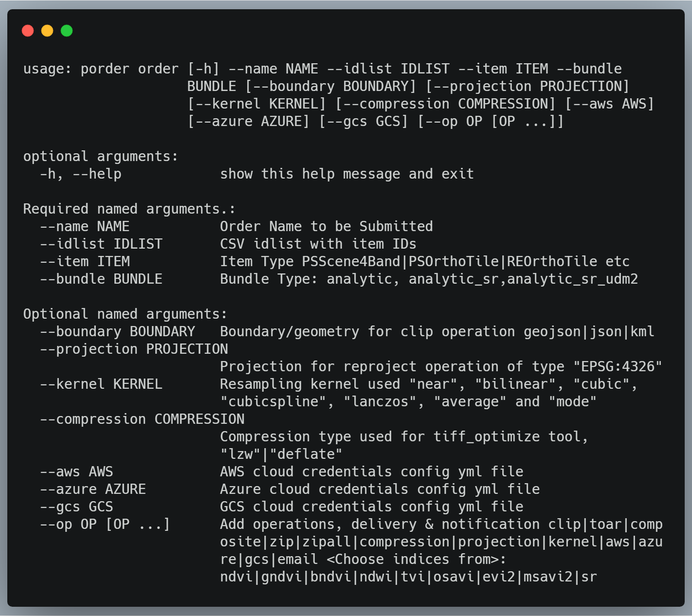The width and height of the screenshot is (692, 616).
Task: Click the '--op OP [OP ...]' option entry
Action: pos(105,525)
